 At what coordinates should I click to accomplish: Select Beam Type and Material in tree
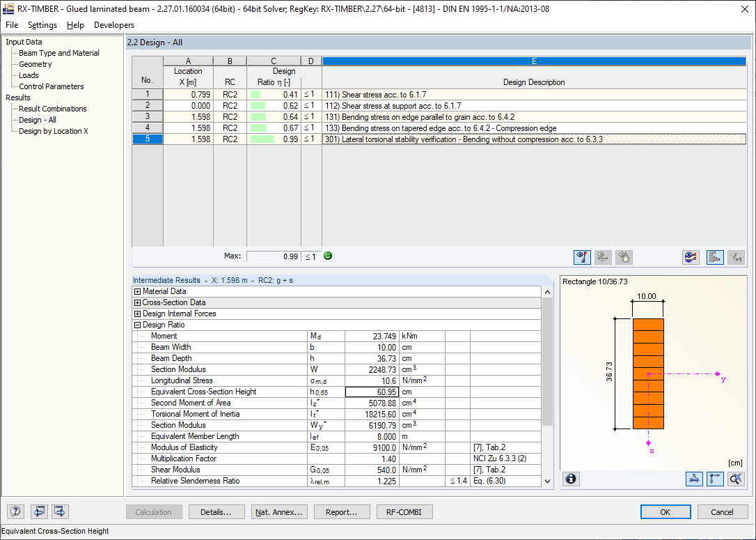pyautogui.click(x=58, y=53)
